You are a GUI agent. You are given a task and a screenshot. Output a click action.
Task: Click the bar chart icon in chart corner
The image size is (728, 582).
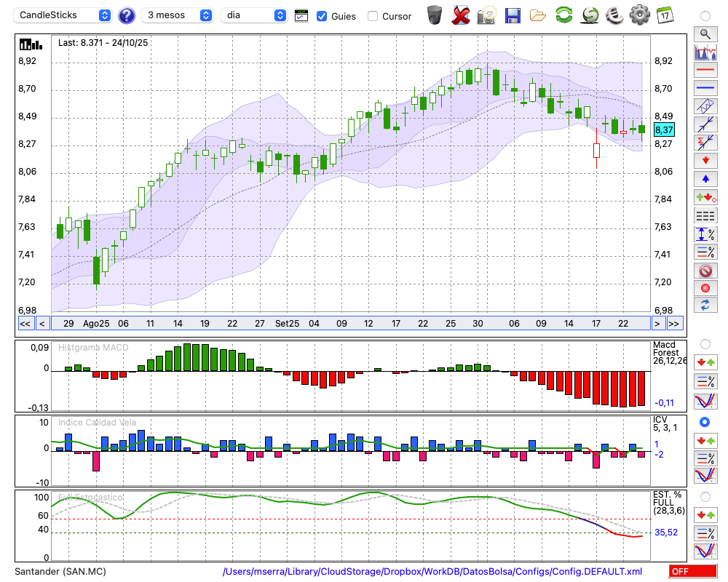[31, 44]
